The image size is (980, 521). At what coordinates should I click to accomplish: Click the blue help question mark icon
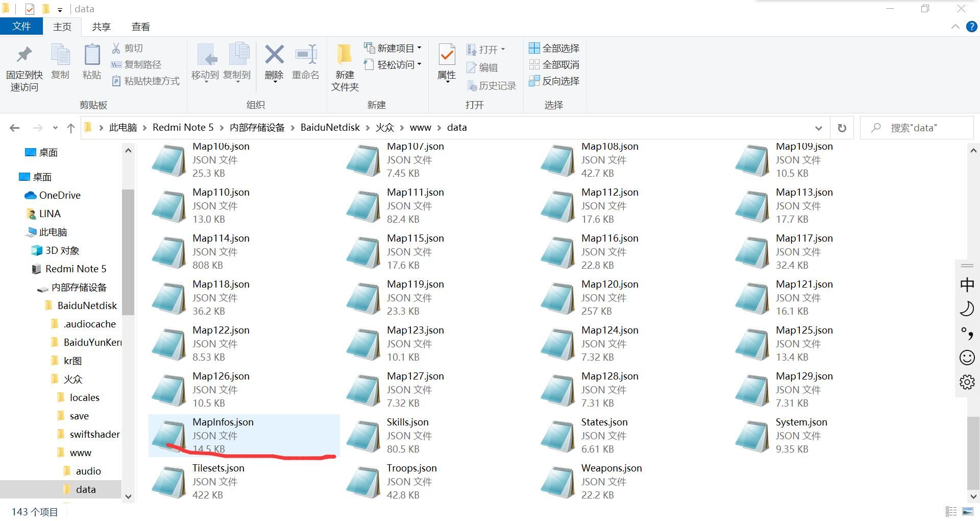tap(972, 27)
